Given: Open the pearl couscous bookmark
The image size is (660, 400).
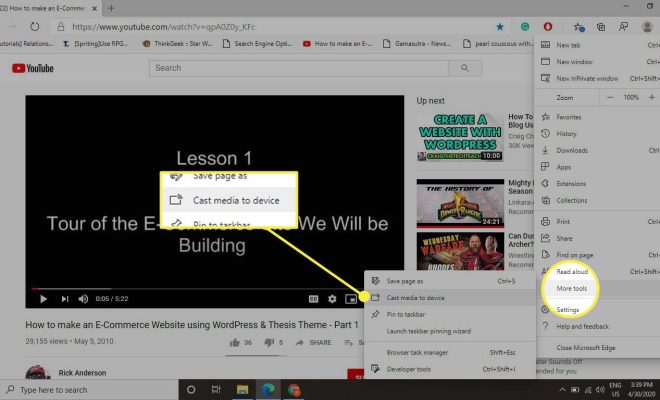Looking at the screenshot, I should coord(498,43).
